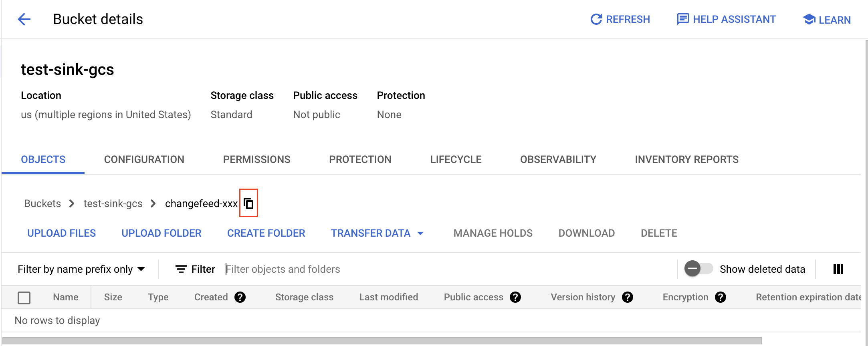Copy the changefeed-xxx folder path icon
868x346 pixels.
tap(248, 203)
